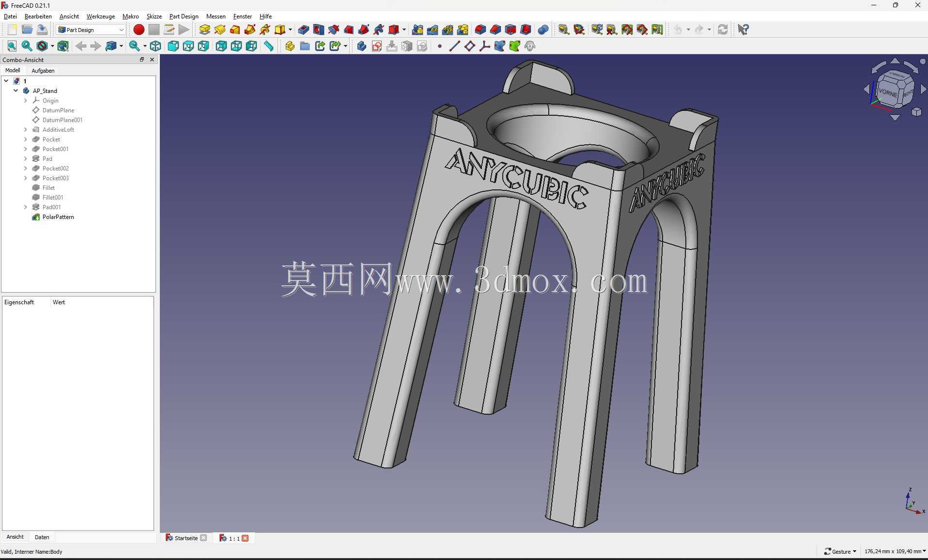Image resolution: width=928 pixels, height=560 pixels.
Task: Create a datum plane icon
Action: (x=470, y=46)
